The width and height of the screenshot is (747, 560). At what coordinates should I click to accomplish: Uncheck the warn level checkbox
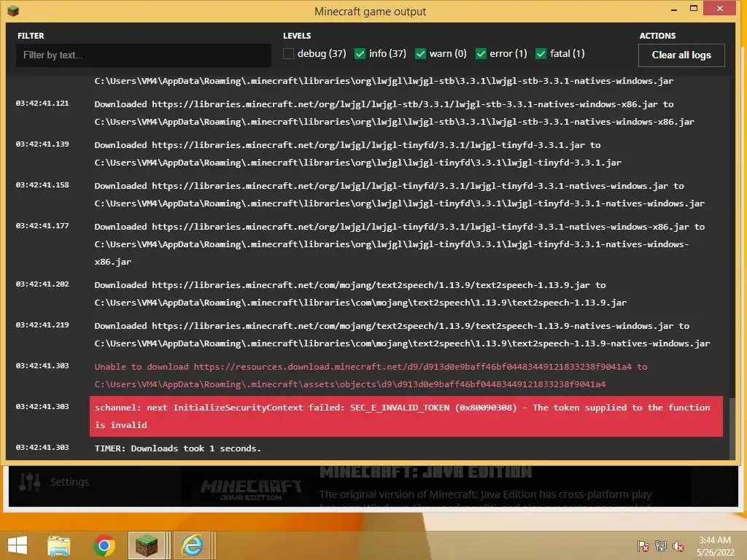(420, 54)
